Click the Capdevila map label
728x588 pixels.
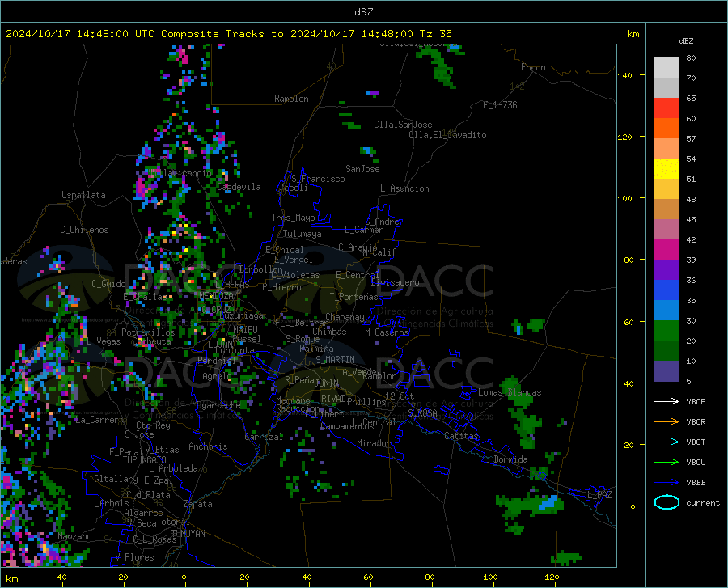pyautogui.click(x=239, y=187)
